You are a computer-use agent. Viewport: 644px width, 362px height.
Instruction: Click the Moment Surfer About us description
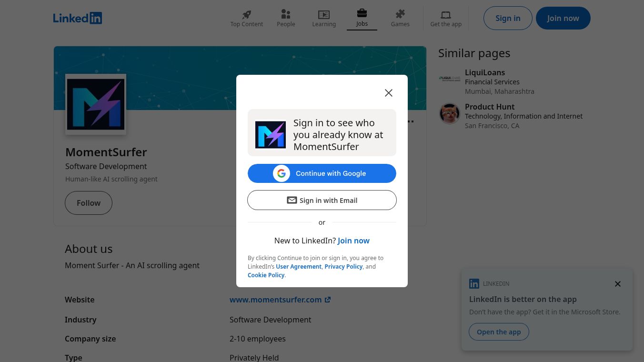[x=132, y=265]
